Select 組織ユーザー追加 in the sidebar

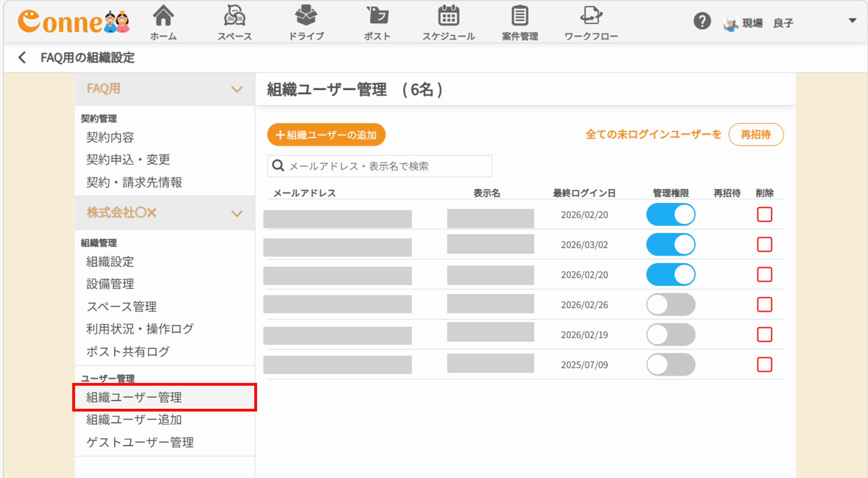tap(134, 420)
